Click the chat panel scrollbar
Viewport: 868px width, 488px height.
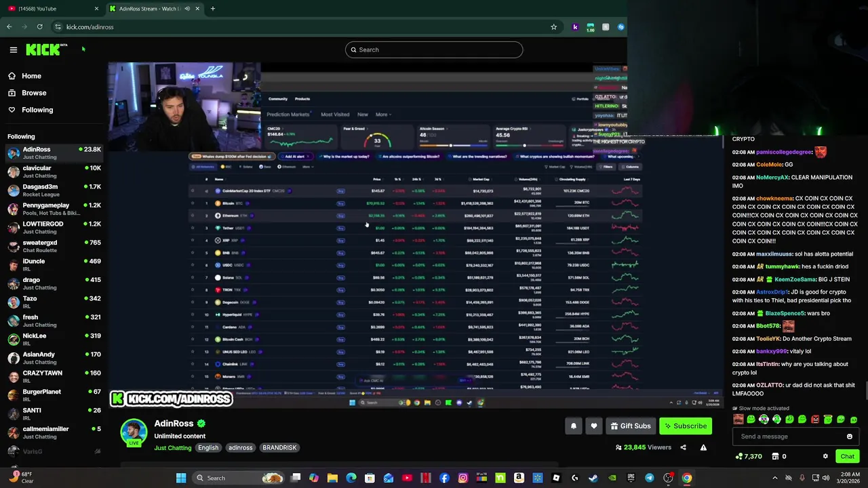(865, 391)
